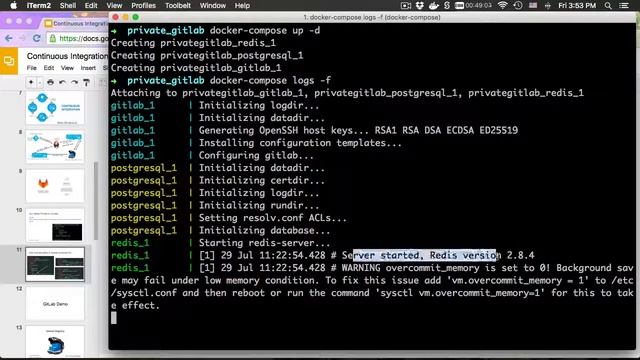Click the Paint format icon in Slides toolbar
This screenshot has width=640, height=360.
pyautogui.click(x=87, y=82)
